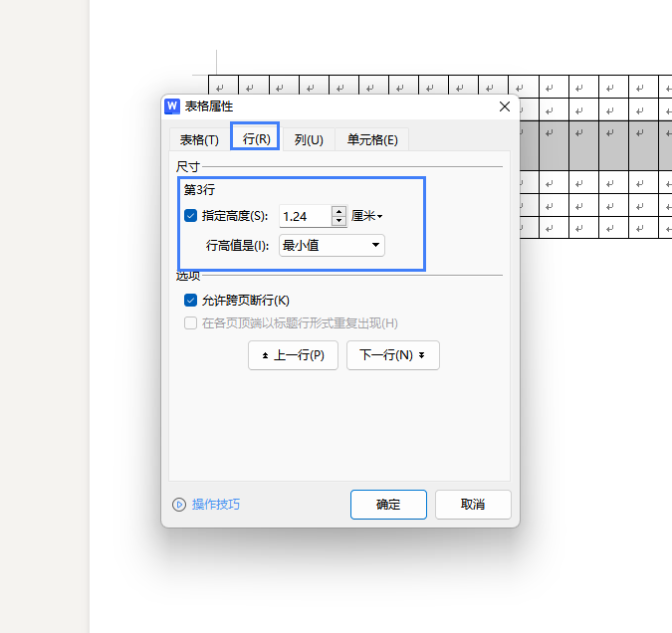
Task: Toggle the 指定高度(S) checkbox
Action: point(191,216)
